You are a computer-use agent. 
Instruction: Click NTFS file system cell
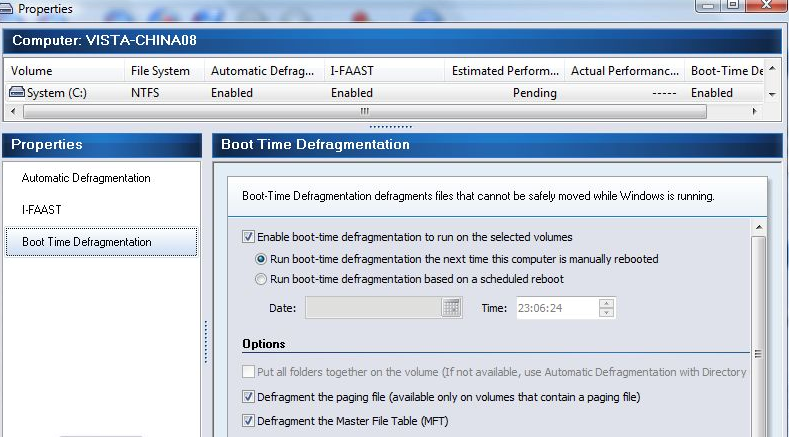point(145,93)
